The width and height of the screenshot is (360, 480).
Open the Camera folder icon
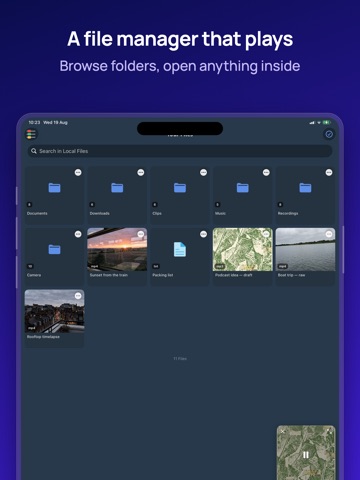point(54,249)
